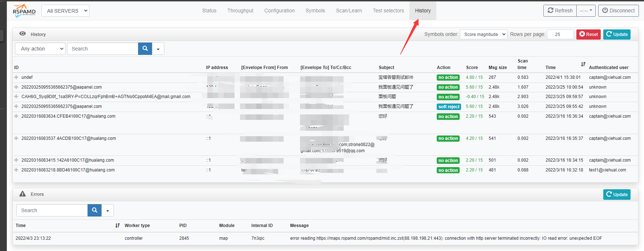Image resolution: width=644 pixels, height=251 pixels.
Task: Expand the aapanel.com row timed 09:55:42
Action: pyautogui.click(x=16, y=106)
